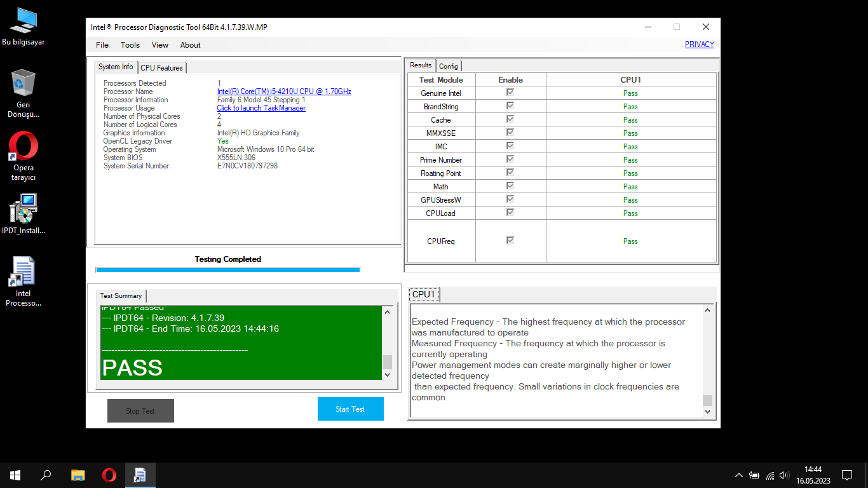Image resolution: width=868 pixels, height=488 pixels.
Task: Toggle the Cache enable checkbox
Action: [510, 119]
